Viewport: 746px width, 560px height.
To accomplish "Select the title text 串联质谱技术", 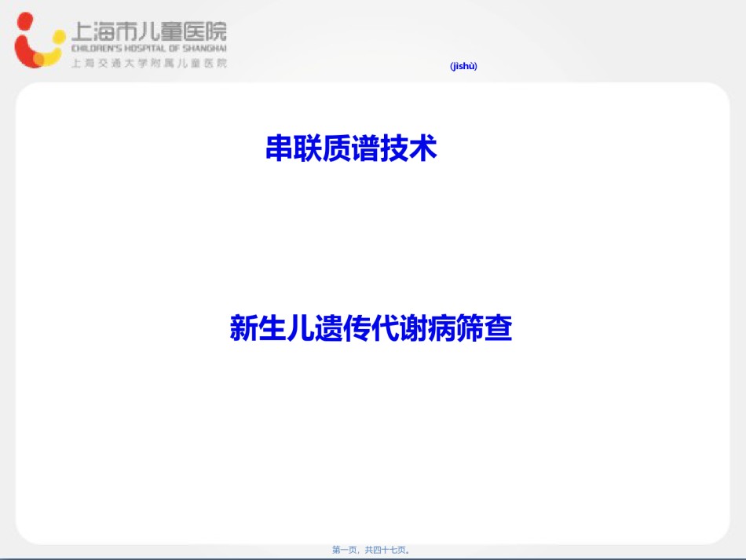I will click(351, 148).
